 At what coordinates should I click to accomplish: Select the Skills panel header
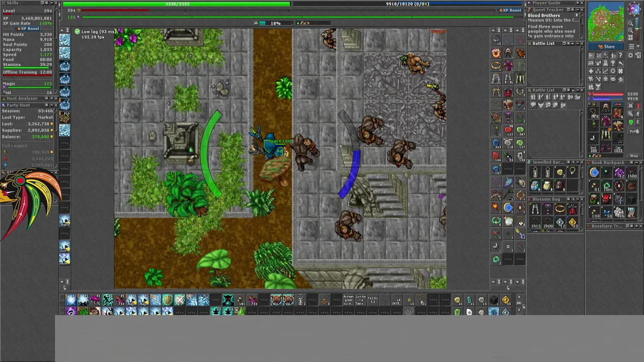click(x=29, y=3)
